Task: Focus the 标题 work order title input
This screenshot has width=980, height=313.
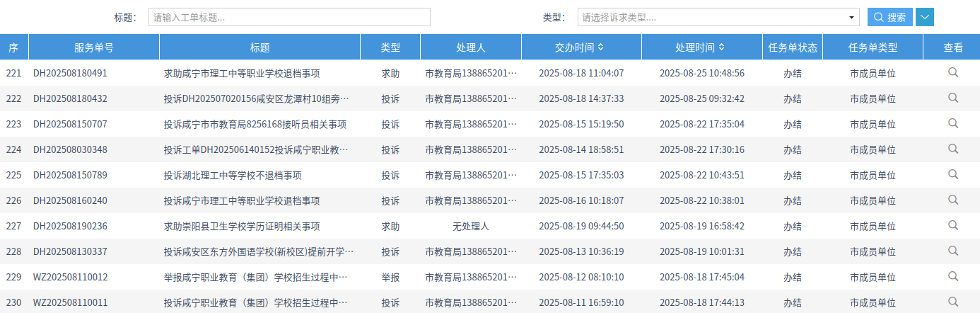Action: [289, 17]
